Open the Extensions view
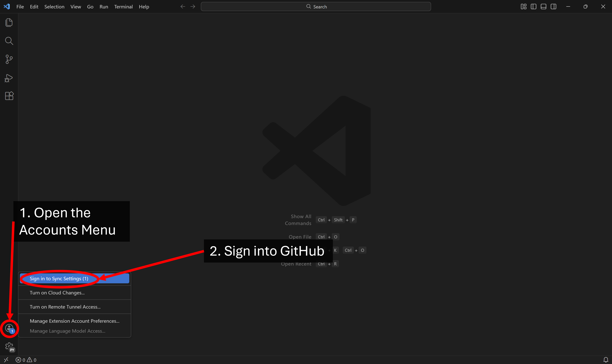This screenshot has height=364, width=612. click(9, 96)
